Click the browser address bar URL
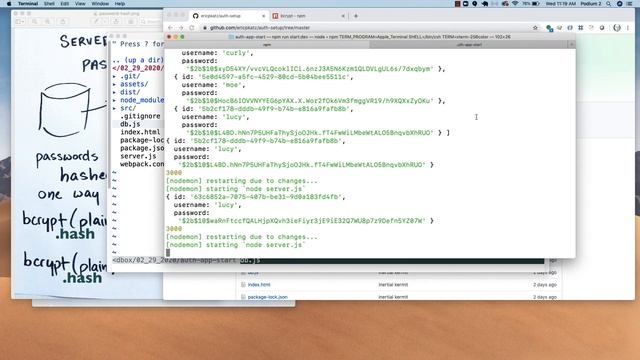640x360 pixels. tap(260, 28)
